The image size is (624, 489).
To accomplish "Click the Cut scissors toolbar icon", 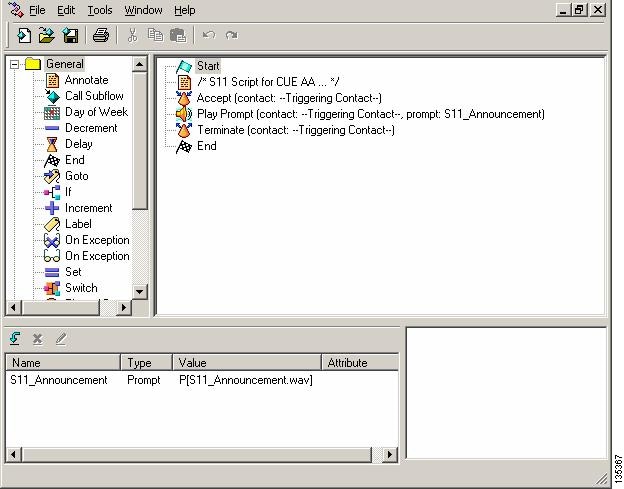I will [x=132, y=35].
